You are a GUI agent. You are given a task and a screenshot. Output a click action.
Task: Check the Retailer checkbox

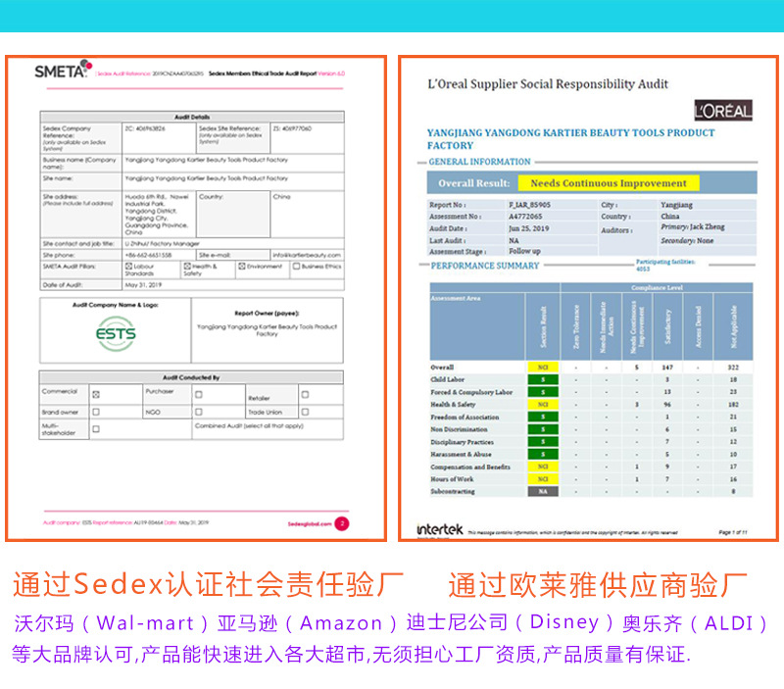(x=305, y=395)
